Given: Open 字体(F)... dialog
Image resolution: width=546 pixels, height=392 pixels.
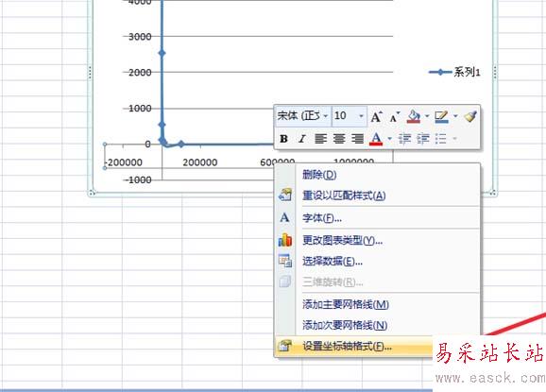Looking at the screenshot, I should click(377, 218).
